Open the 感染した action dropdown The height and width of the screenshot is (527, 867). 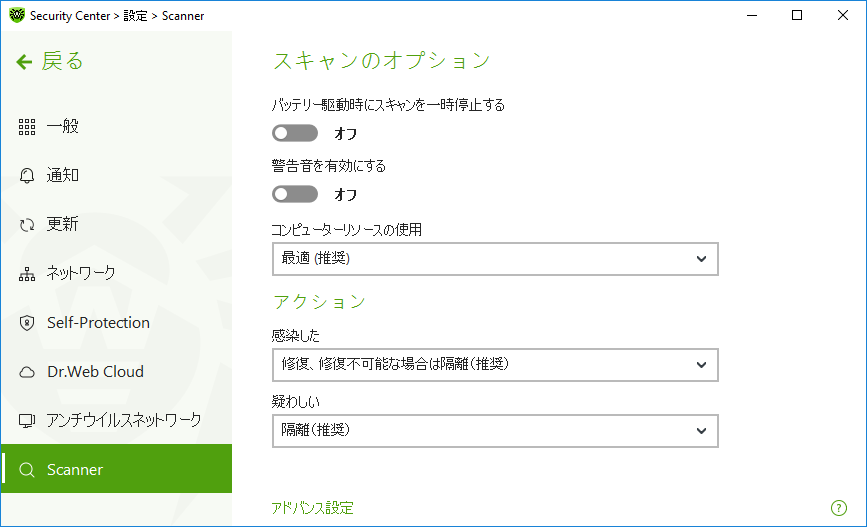tap(495, 364)
